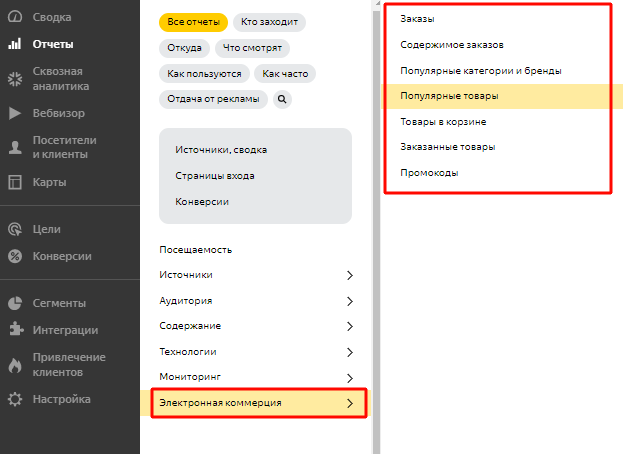Click the Отчеты bar chart icon
The image size is (623, 454).
coord(15,44)
